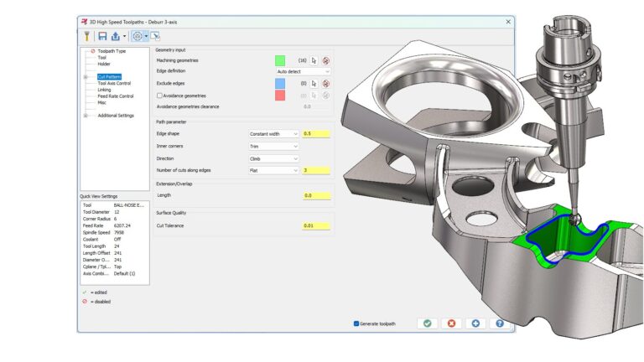This screenshot has width=644, height=362.
Task: Select Tool Axis Control in the tree
Action: point(114,83)
